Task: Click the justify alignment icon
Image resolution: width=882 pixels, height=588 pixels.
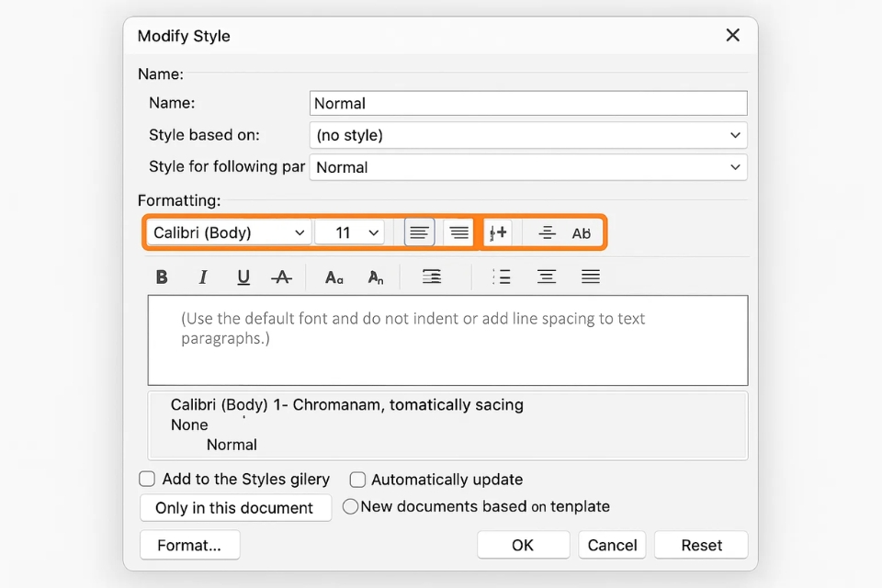Action: (x=591, y=277)
